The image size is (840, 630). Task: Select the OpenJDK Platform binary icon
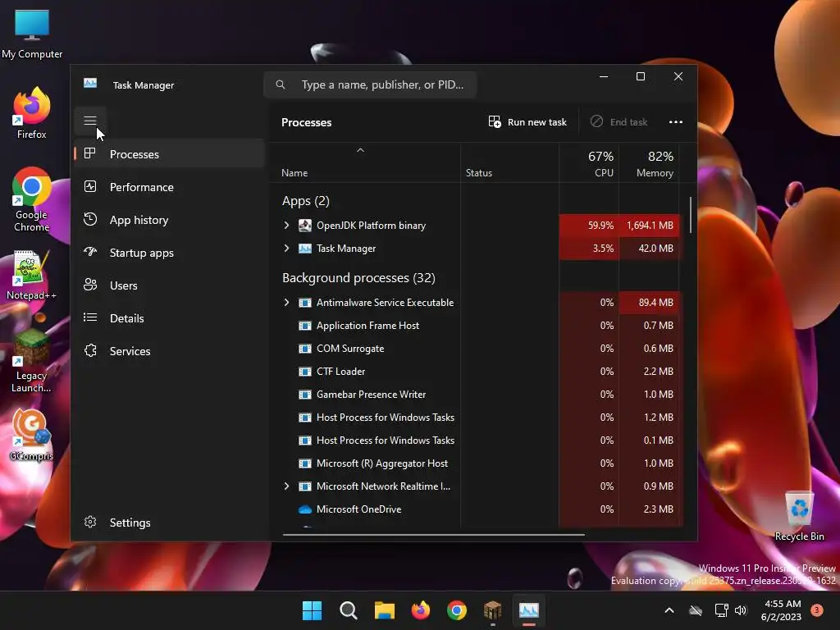pyautogui.click(x=305, y=226)
